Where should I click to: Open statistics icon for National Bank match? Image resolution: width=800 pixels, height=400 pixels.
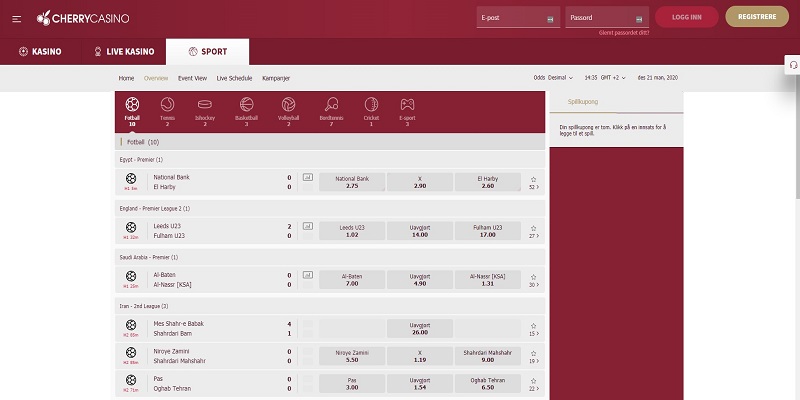tap(308, 177)
